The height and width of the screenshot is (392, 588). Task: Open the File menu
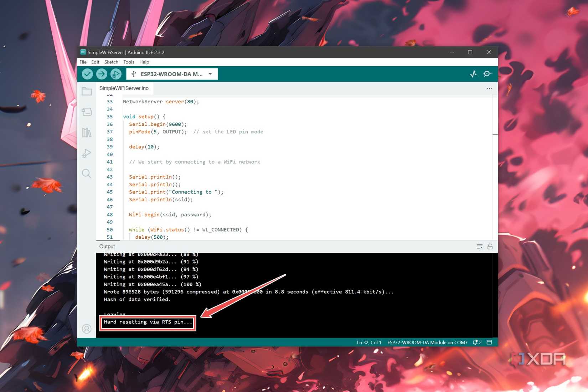[83, 62]
